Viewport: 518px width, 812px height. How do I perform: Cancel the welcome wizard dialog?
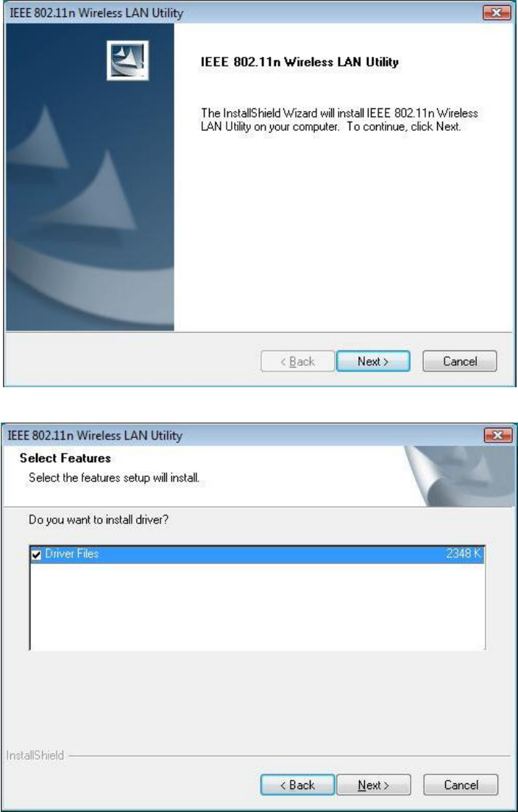460,361
